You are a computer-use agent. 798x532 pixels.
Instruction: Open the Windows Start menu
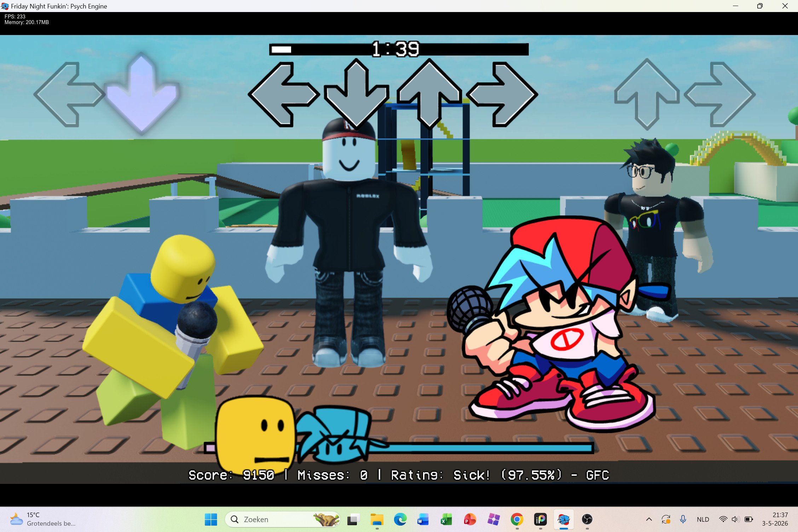point(211,519)
